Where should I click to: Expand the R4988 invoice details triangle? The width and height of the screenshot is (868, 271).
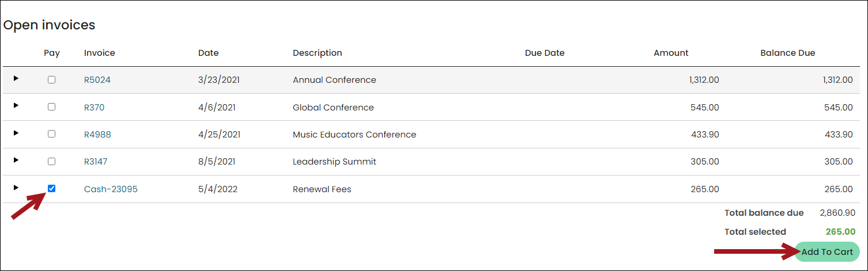pos(16,133)
